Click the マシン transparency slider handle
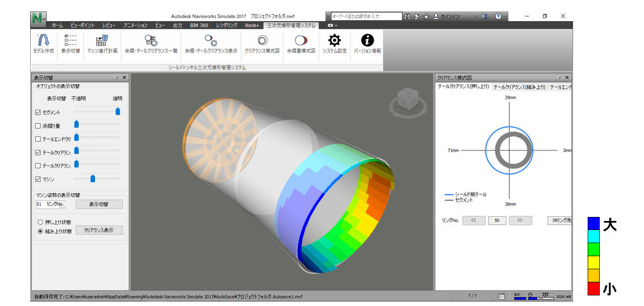The image size is (644, 306). tap(93, 178)
